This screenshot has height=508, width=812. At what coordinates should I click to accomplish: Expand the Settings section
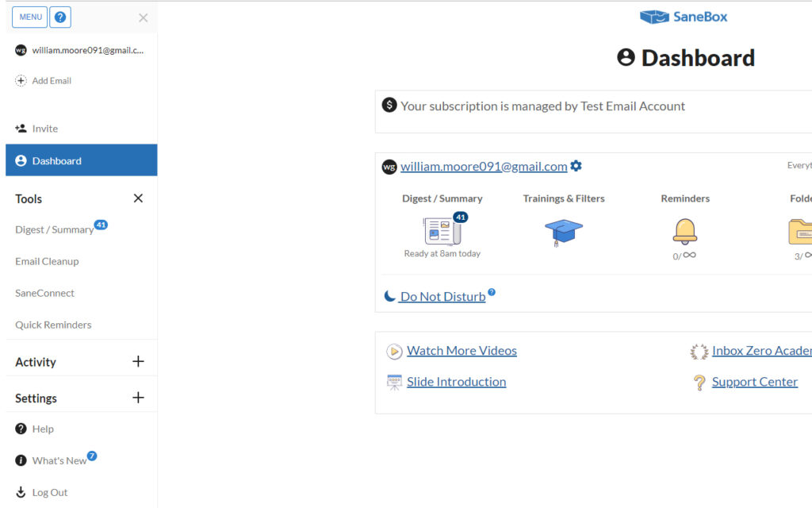137,398
